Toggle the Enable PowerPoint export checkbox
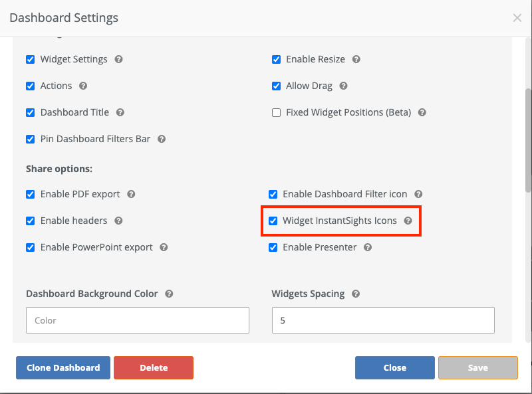 [x=31, y=248]
